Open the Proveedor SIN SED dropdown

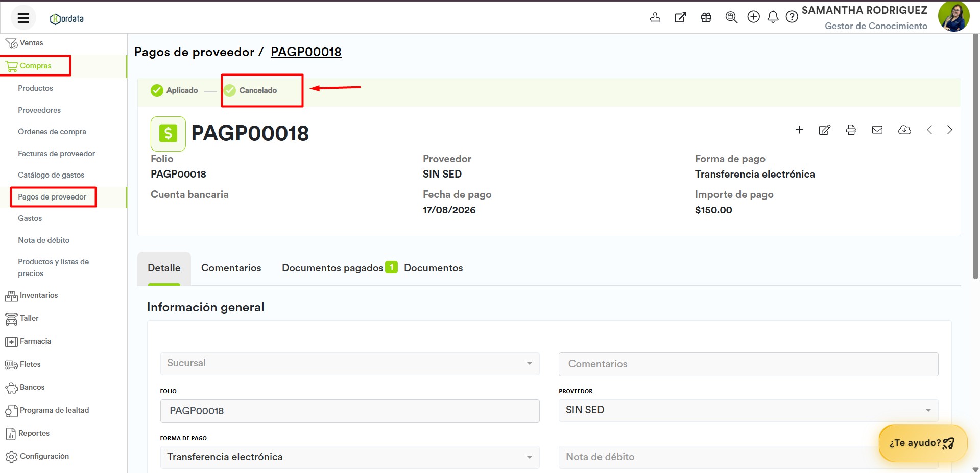pyautogui.click(x=748, y=410)
